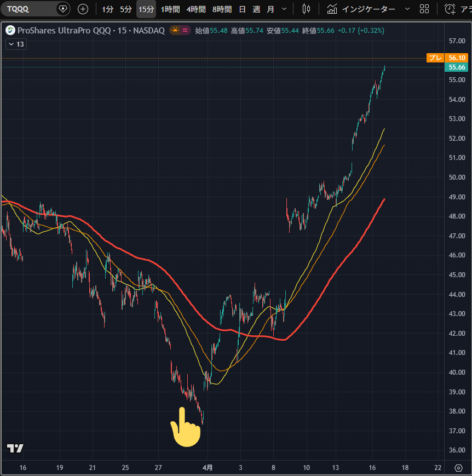The width and height of the screenshot is (472, 476).
Task: Switch to the 1分 timeframe
Action: pos(107,9)
